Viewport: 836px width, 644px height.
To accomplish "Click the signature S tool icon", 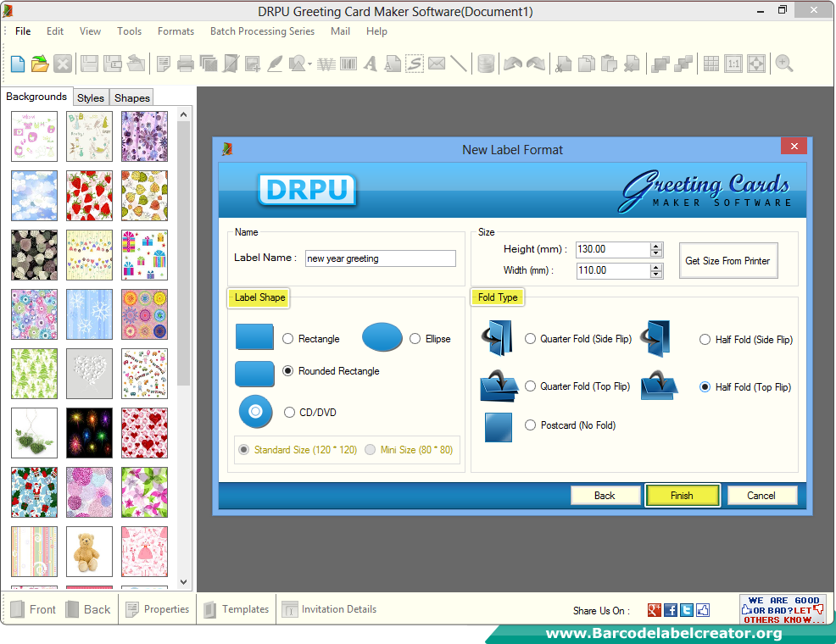I will [x=415, y=64].
